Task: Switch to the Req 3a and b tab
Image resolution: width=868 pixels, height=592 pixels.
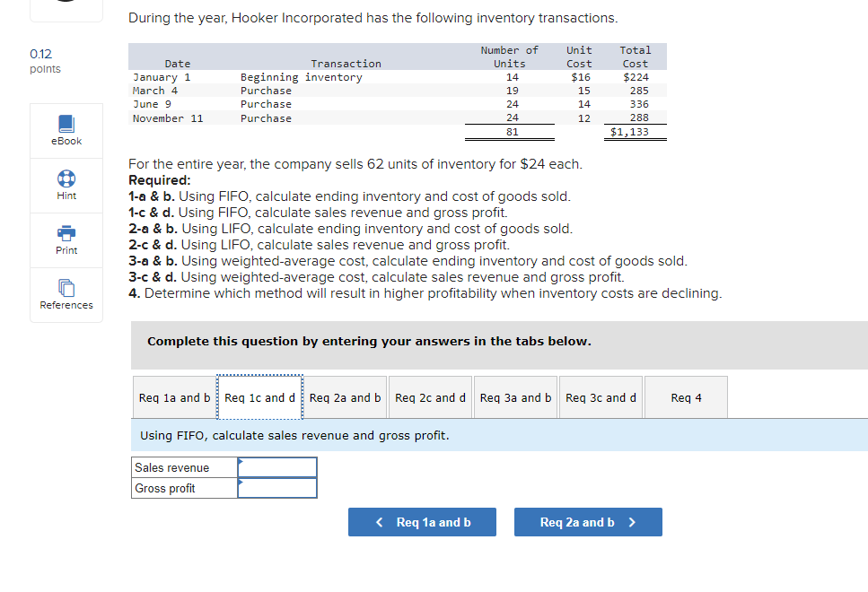Action: (515, 397)
